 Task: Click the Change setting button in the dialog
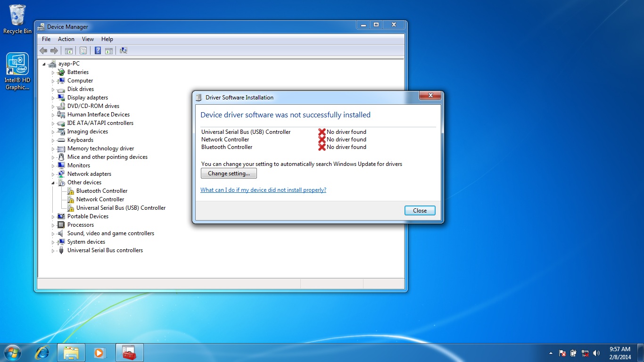(x=229, y=173)
